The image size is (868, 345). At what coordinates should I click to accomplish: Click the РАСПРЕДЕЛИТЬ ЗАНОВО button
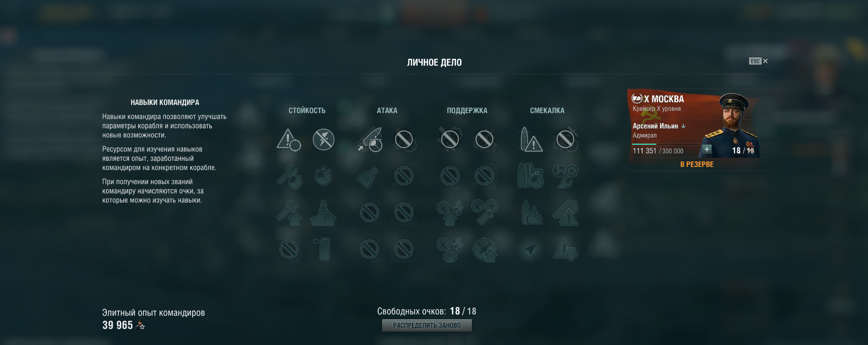point(427,326)
